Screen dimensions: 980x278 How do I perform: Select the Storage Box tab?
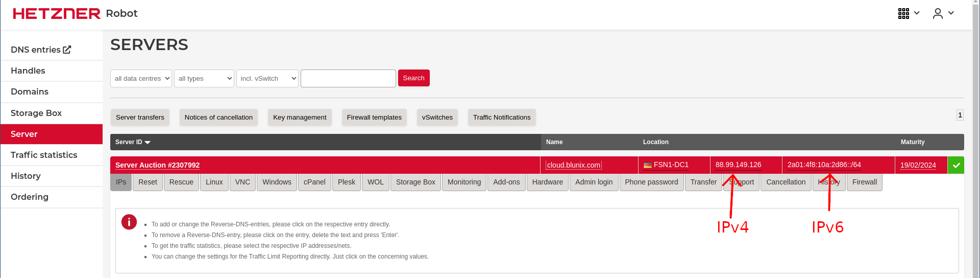[415, 182]
